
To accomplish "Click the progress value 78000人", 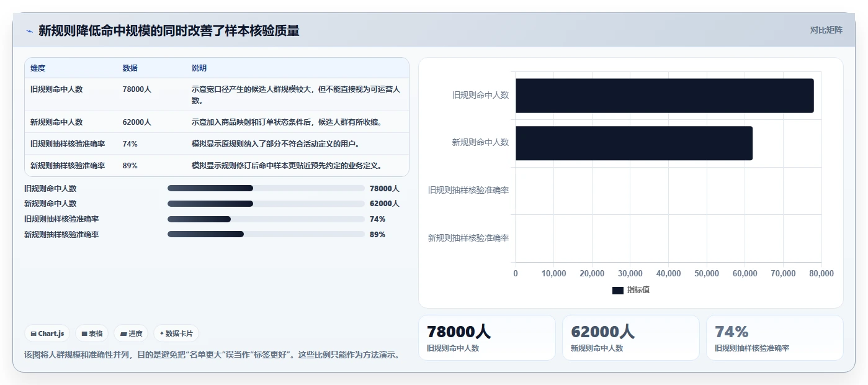I will (385, 188).
